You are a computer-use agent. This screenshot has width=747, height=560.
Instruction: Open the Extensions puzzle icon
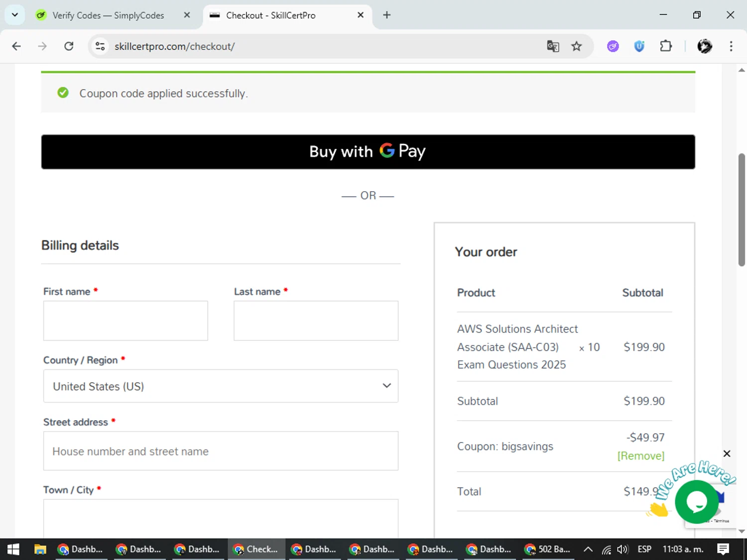pos(666,46)
